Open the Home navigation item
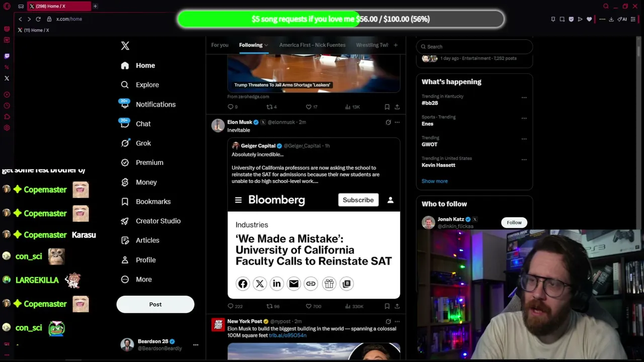Screen dimensions: 644x362 [x=138, y=65]
